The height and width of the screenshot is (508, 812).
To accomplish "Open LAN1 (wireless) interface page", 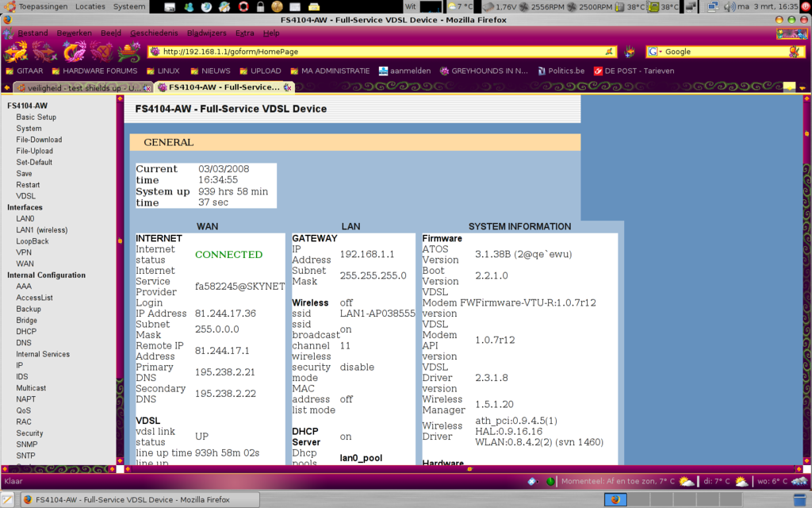I will (x=41, y=230).
